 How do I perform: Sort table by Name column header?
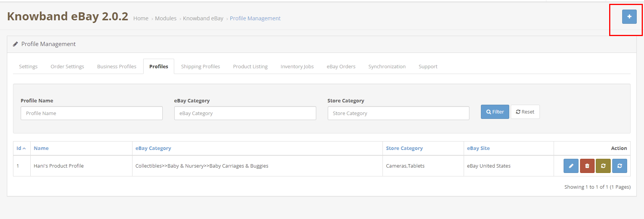(x=41, y=148)
